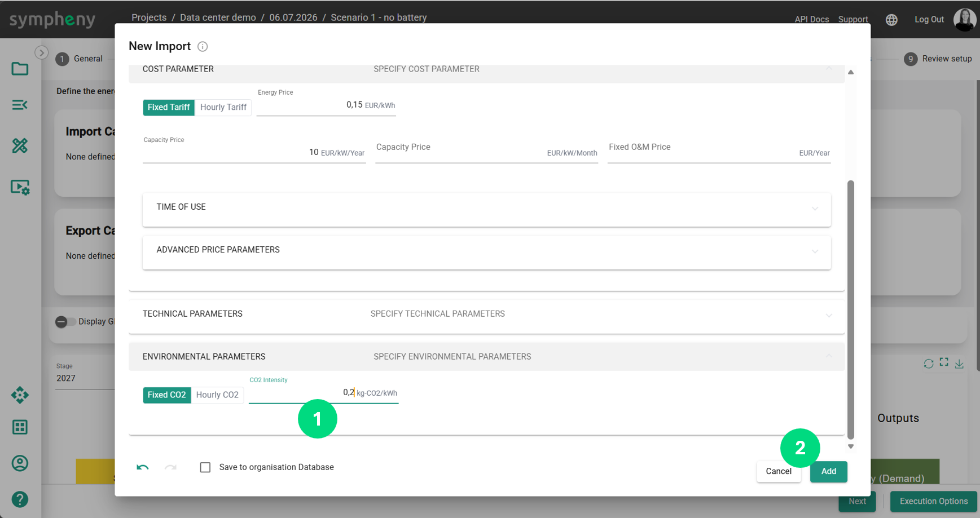Screen dimensions: 980x518
Task: Switch to Hourly CO2 option
Action: click(217, 395)
